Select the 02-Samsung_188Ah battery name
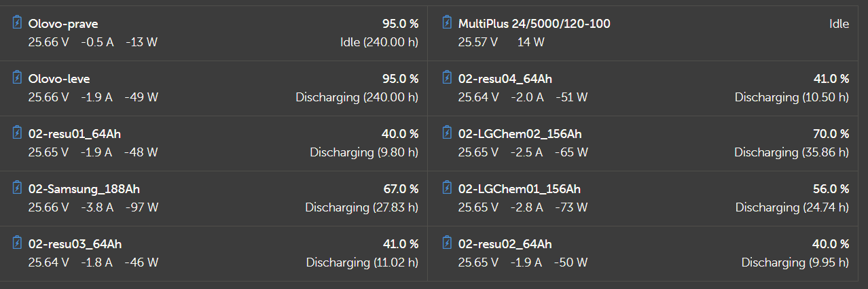The height and width of the screenshot is (289, 868). coord(84,189)
